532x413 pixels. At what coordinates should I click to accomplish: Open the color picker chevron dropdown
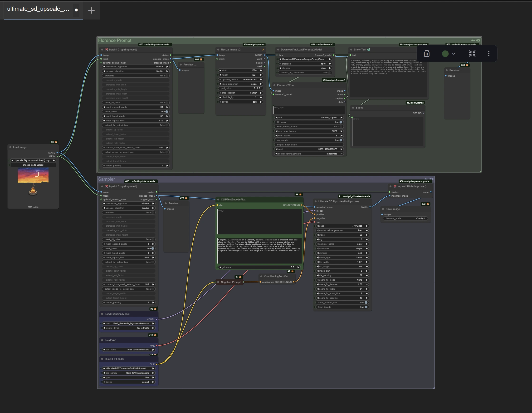click(x=454, y=54)
